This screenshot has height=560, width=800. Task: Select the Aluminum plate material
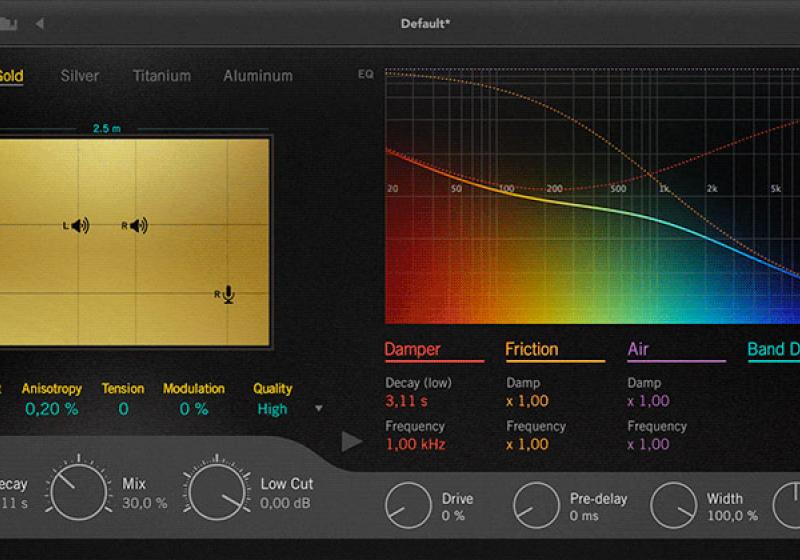point(258,76)
